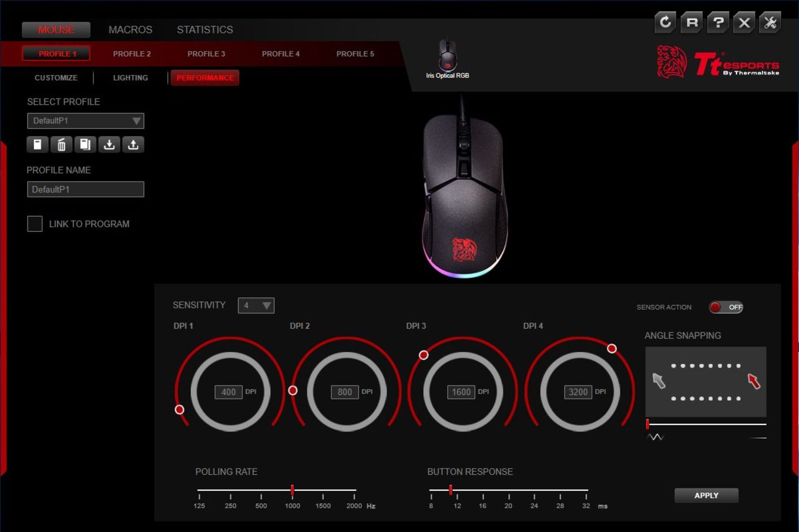Image resolution: width=799 pixels, height=532 pixels.
Task: Select the Iris Optical RGB device icon
Action: coord(447,58)
